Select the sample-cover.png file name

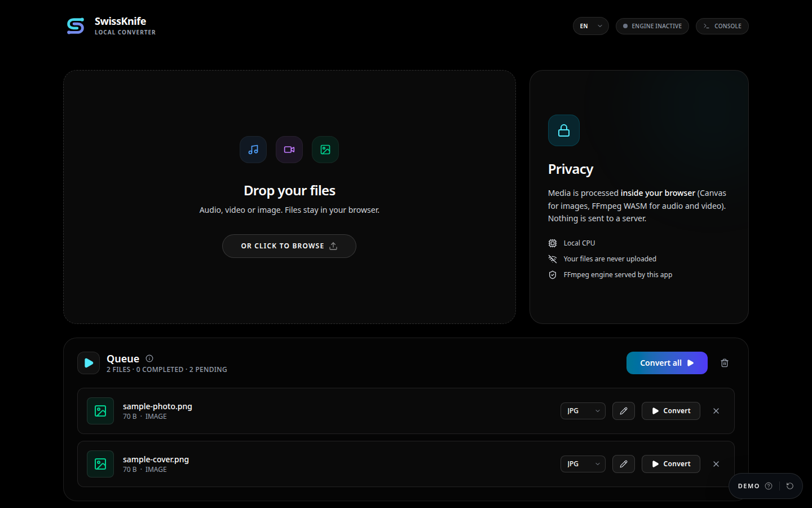tap(156, 459)
